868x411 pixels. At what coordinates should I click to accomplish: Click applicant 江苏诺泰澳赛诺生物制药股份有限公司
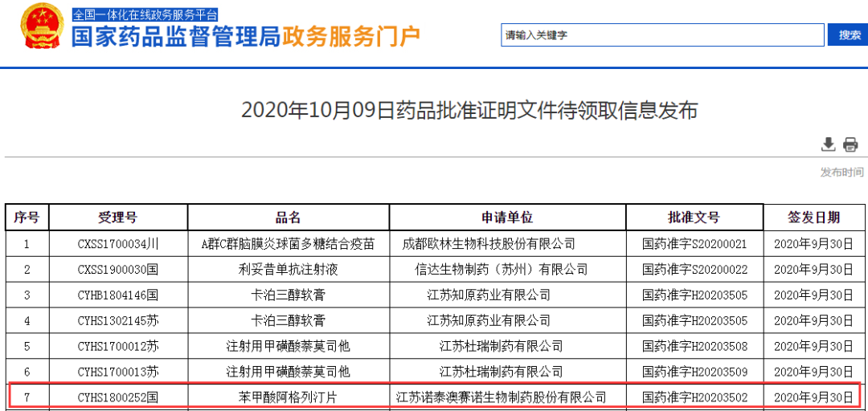click(501, 397)
